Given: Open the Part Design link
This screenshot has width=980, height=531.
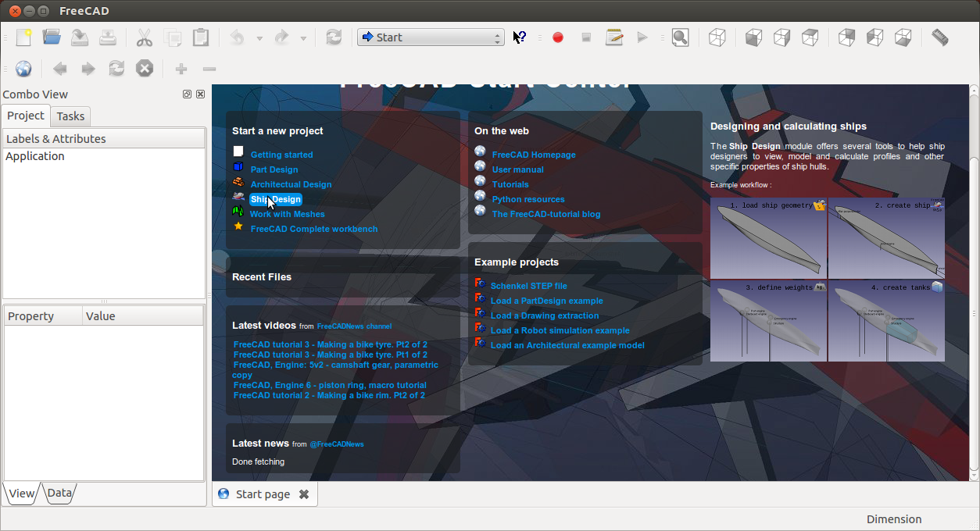Looking at the screenshot, I should [274, 169].
